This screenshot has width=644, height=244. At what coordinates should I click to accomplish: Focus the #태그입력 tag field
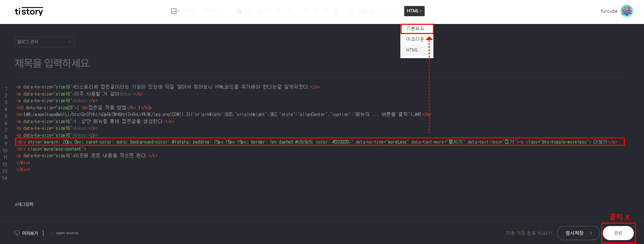(24, 205)
